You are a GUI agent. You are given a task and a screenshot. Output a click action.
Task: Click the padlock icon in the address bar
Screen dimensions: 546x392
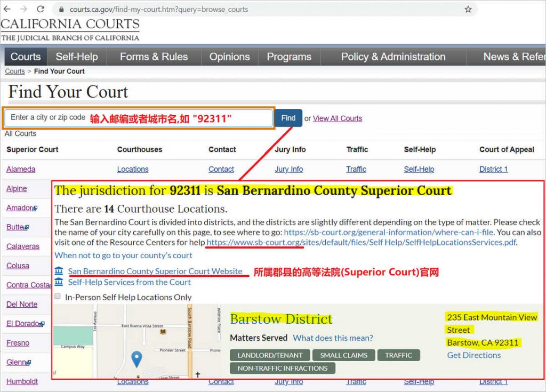pos(61,10)
